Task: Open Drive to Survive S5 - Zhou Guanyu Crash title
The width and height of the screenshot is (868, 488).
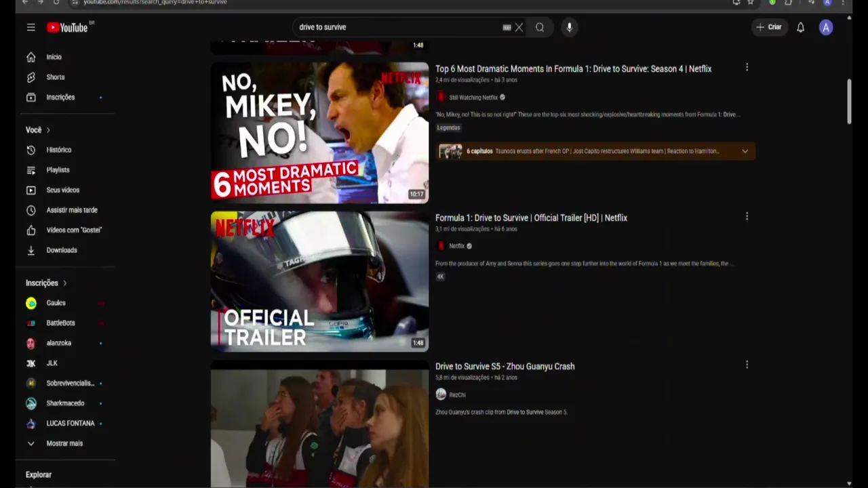Action: (505, 366)
